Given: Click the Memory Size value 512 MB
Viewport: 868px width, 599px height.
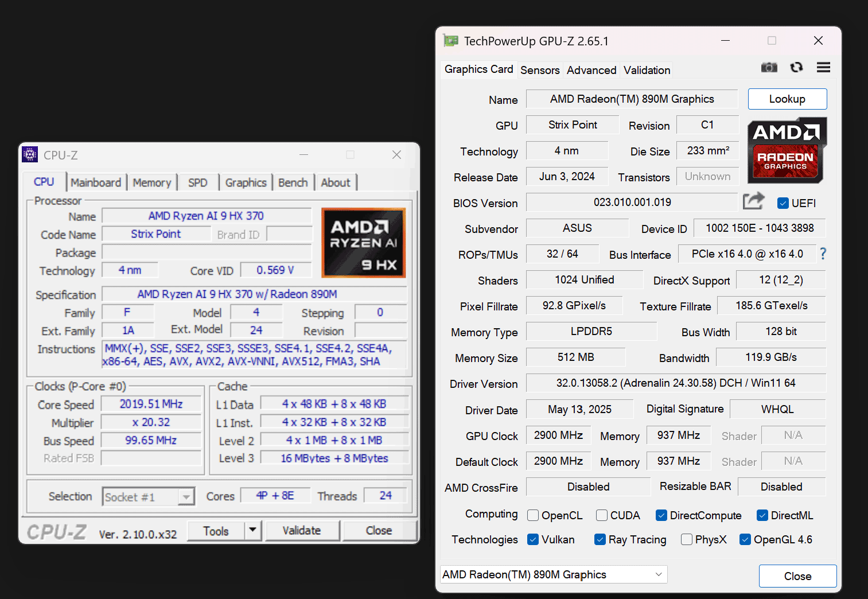Looking at the screenshot, I should [x=576, y=357].
